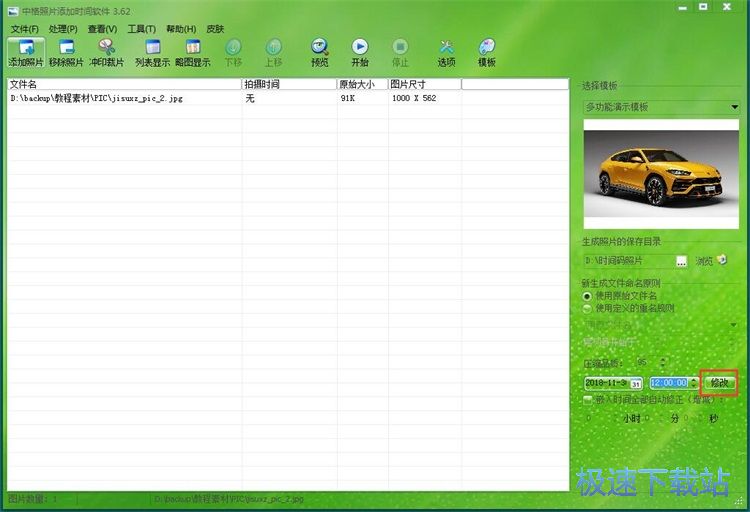Click the 文件名 column header

[x=124, y=84]
